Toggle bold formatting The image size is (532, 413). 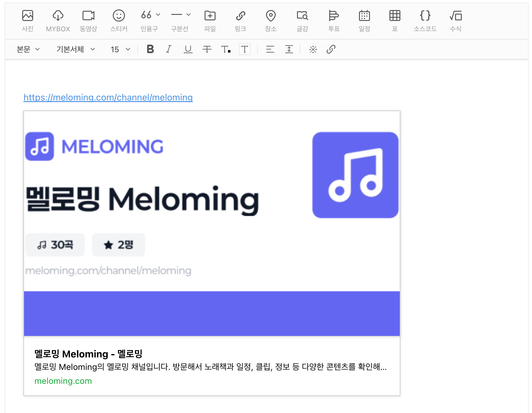coord(150,49)
